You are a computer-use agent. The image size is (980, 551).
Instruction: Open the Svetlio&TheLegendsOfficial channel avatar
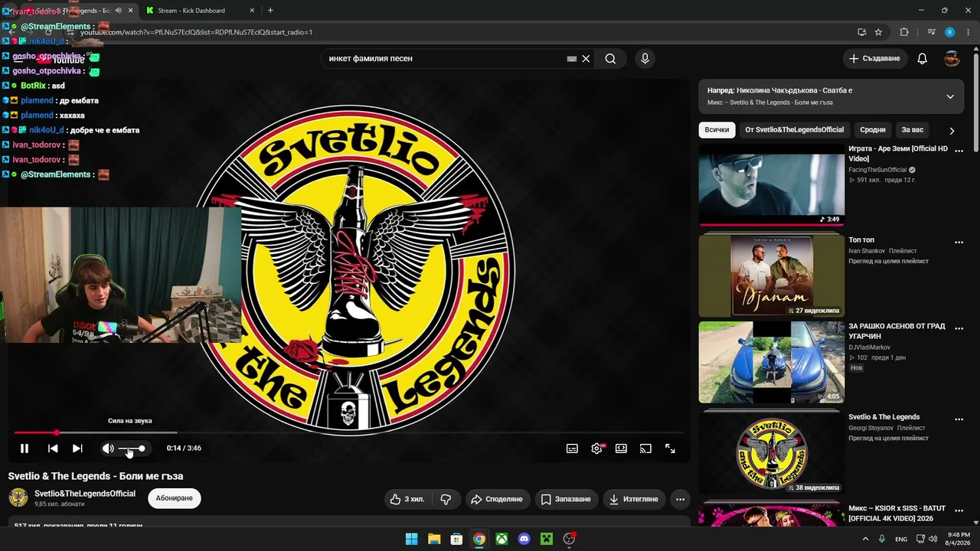[x=18, y=497]
